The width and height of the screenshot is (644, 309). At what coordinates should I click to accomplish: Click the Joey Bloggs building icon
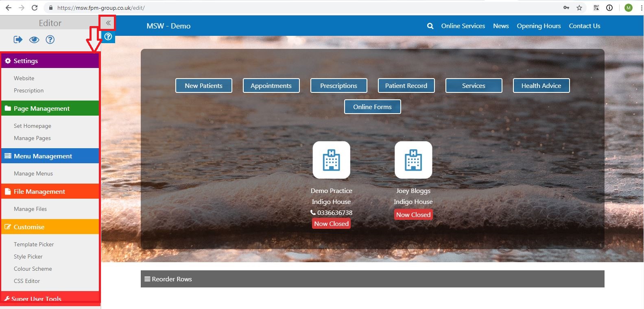coord(413,160)
